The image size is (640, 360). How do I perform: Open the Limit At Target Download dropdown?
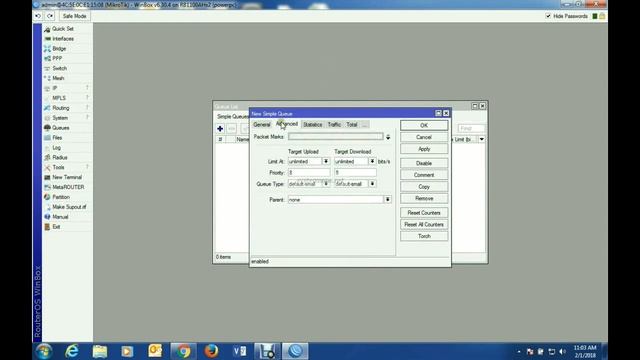(372, 162)
